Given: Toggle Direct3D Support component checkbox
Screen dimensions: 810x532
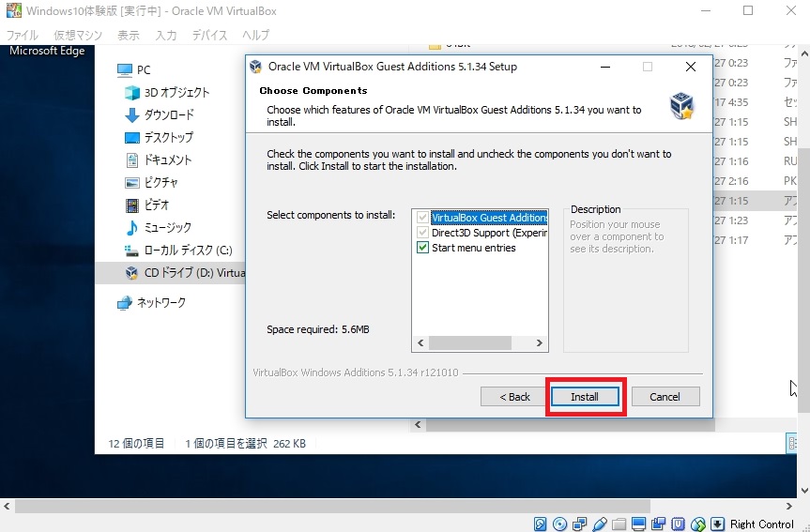Looking at the screenshot, I should (x=422, y=233).
